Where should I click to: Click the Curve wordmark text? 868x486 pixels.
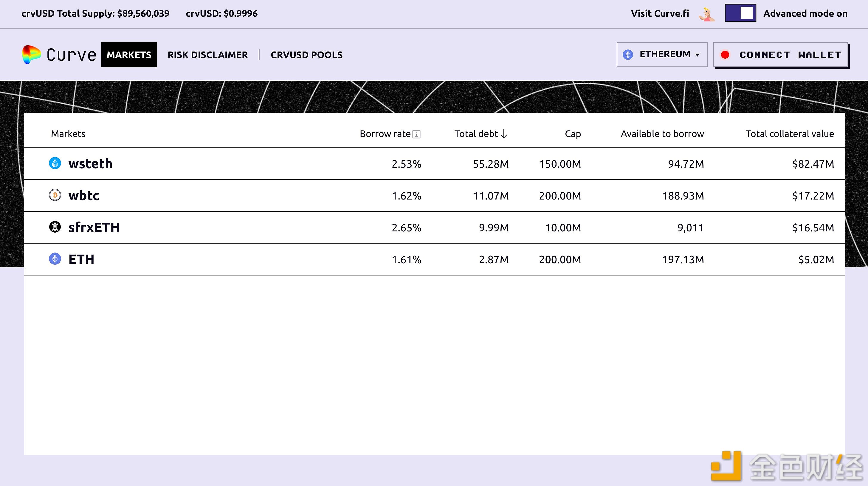coord(72,55)
